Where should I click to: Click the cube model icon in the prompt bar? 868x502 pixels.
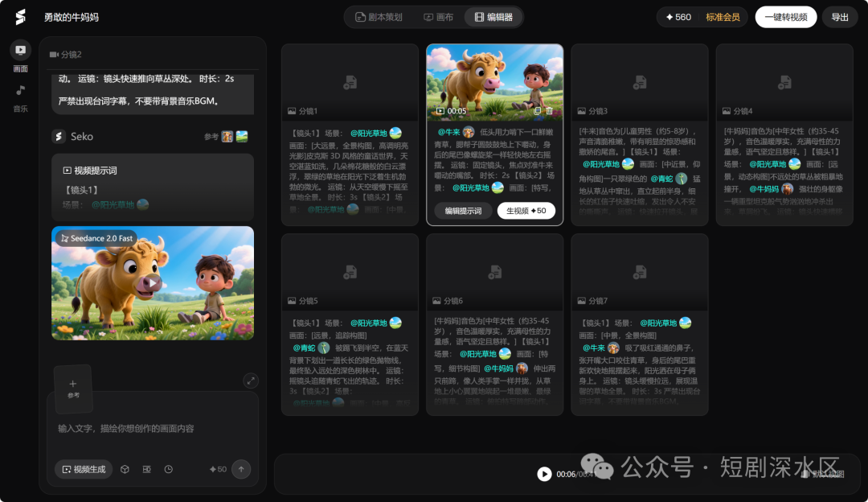[125, 469]
